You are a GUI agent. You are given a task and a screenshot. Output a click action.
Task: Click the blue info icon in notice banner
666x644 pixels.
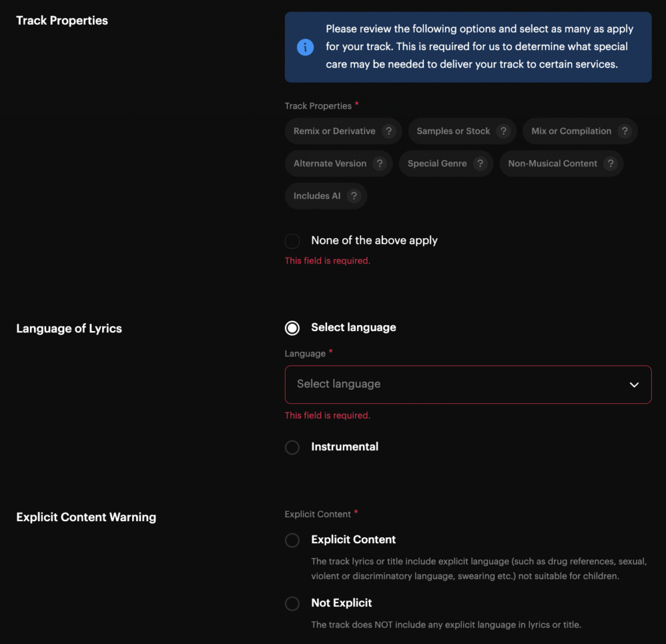tap(305, 47)
